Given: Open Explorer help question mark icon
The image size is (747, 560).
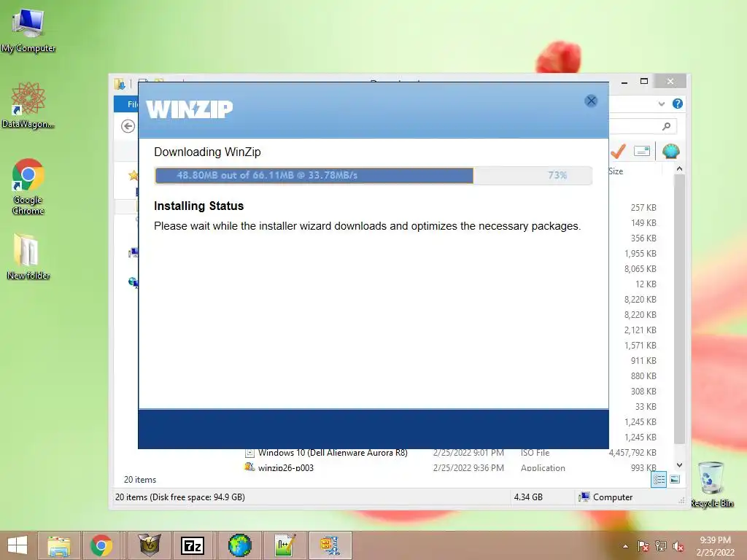Looking at the screenshot, I should pyautogui.click(x=677, y=104).
